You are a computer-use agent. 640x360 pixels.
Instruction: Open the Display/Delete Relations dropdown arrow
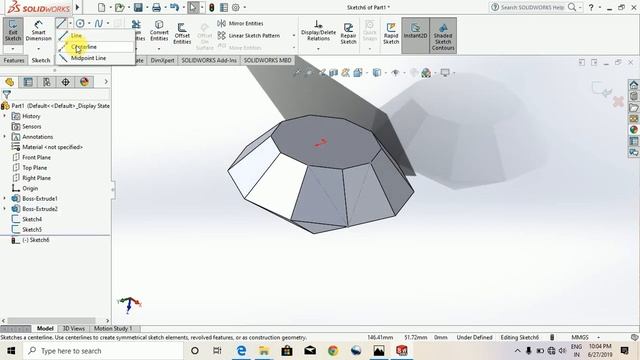click(x=318, y=49)
